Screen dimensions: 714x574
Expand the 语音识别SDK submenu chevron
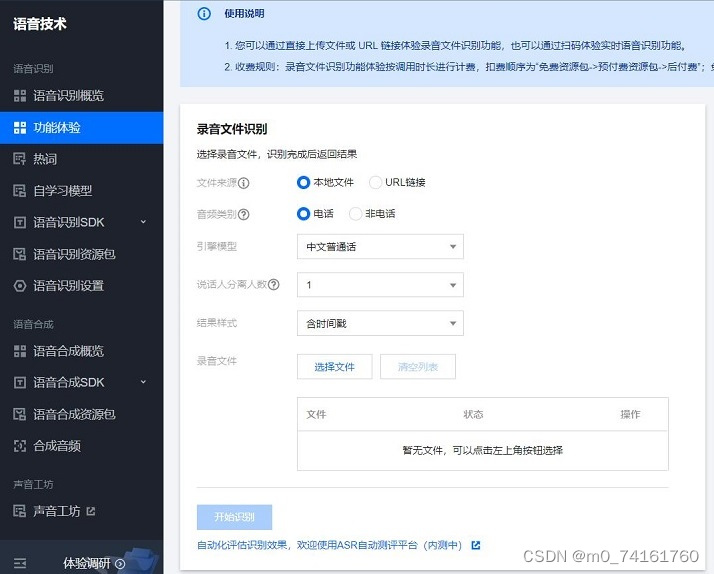coord(143,222)
